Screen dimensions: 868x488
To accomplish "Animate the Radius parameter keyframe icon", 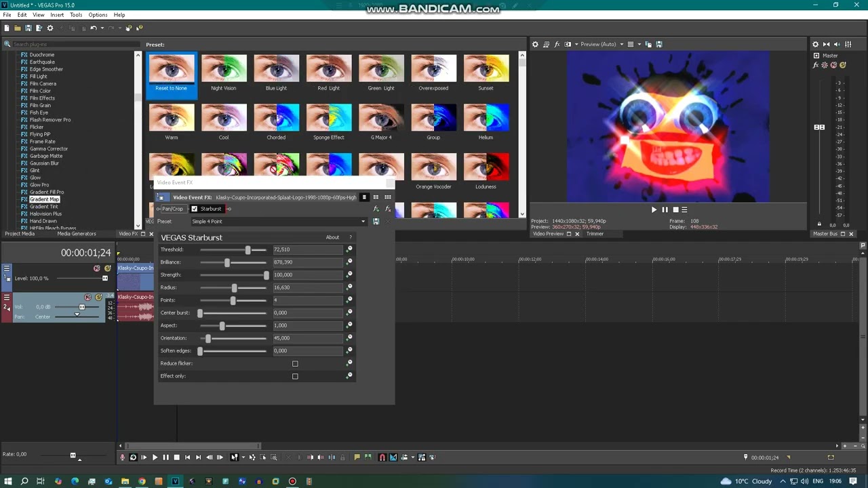I will tap(349, 287).
